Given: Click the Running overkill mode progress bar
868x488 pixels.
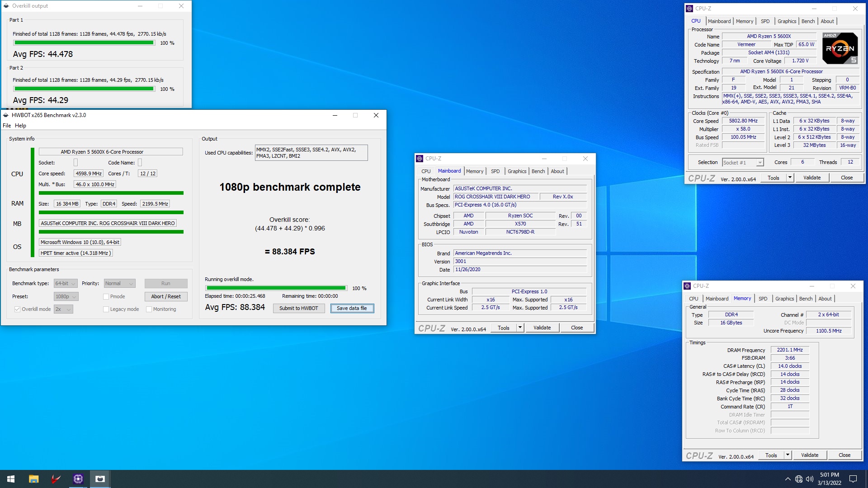Looking at the screenshot, I should 276,288.
